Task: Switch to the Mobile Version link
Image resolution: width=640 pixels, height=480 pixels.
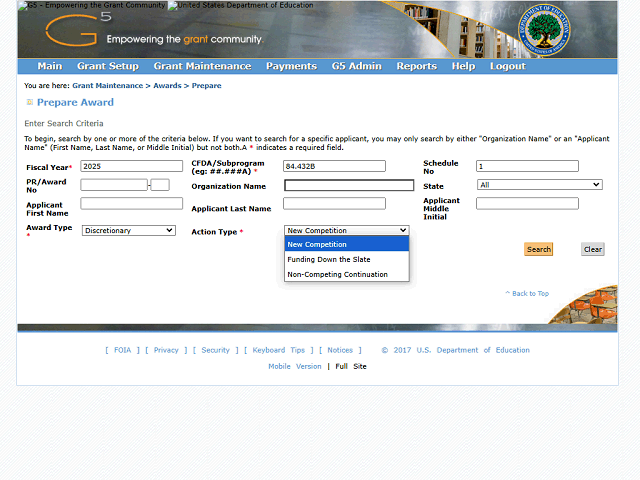Action: pos(295,367)
